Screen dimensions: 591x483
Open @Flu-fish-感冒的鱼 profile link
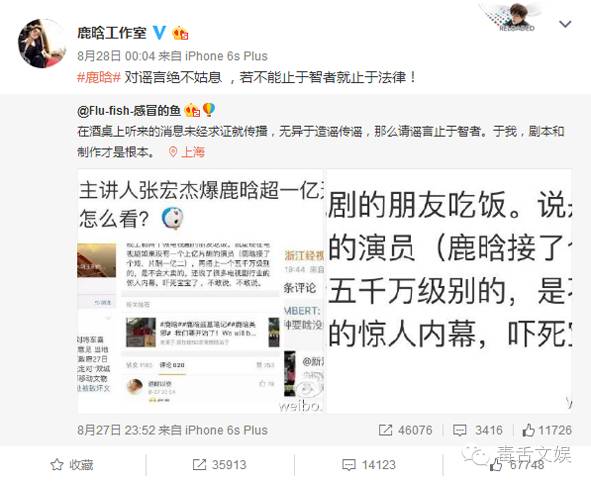[x=129, y=111]
